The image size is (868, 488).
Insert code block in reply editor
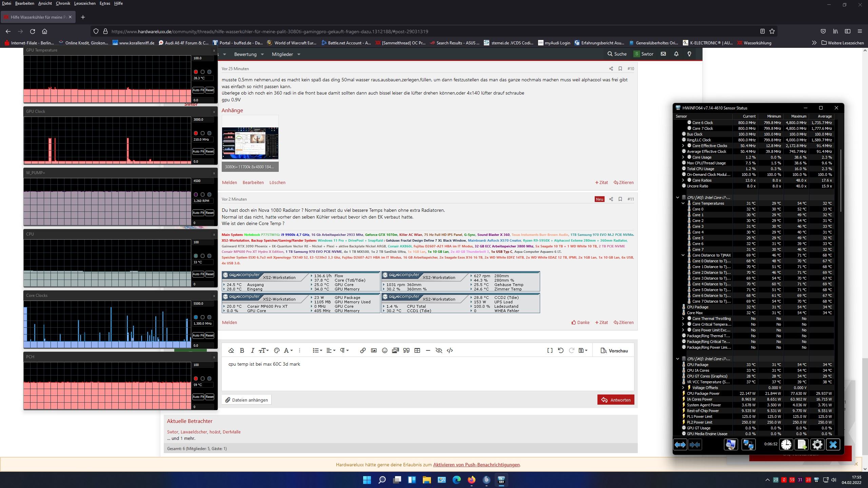coord(450,350)
